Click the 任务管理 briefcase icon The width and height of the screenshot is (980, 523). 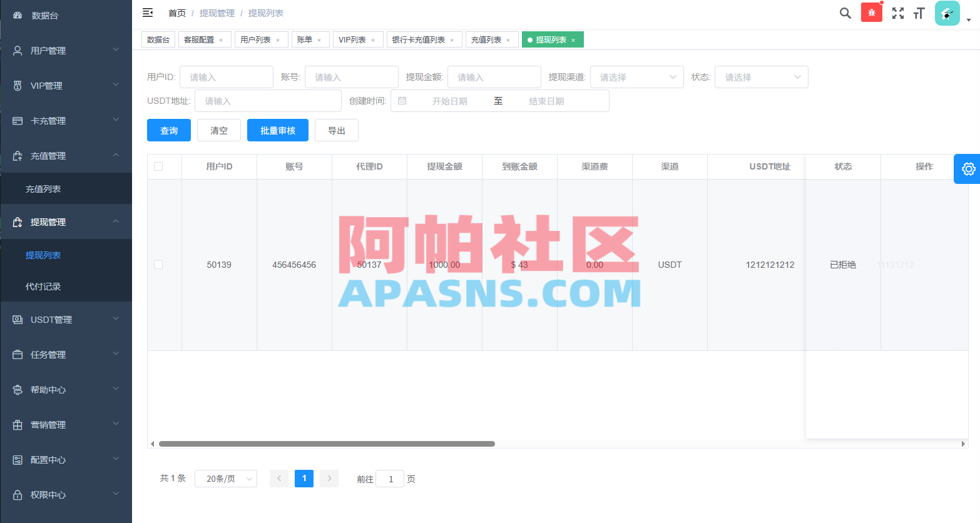click(x=18, y=355)
